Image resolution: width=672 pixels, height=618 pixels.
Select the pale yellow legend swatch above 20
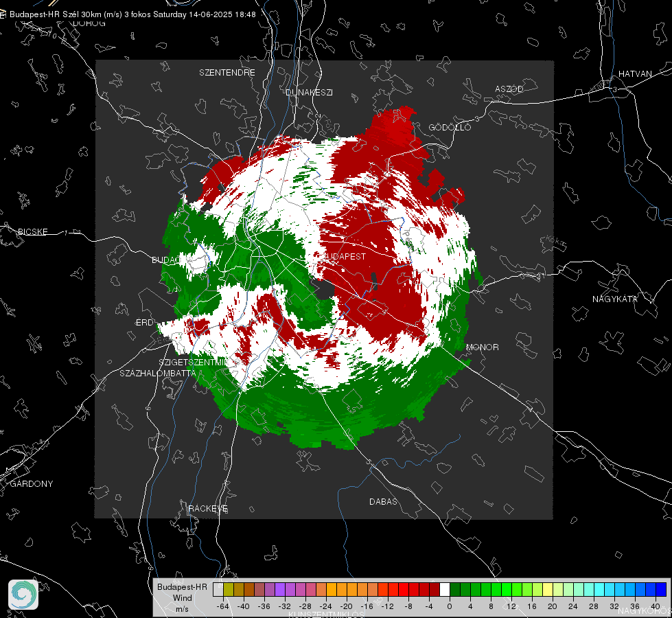(548, 590)
